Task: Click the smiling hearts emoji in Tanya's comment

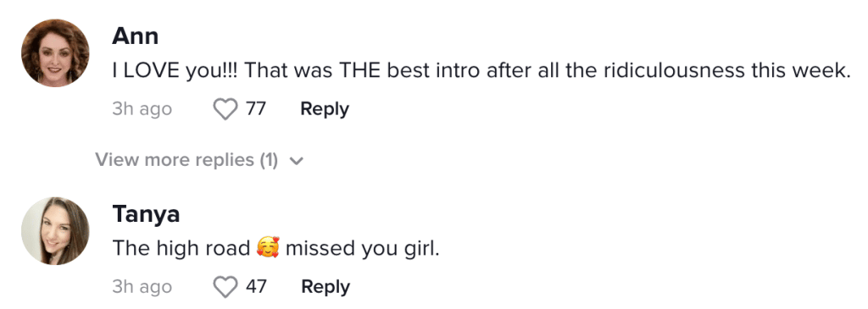Action: 269,248
